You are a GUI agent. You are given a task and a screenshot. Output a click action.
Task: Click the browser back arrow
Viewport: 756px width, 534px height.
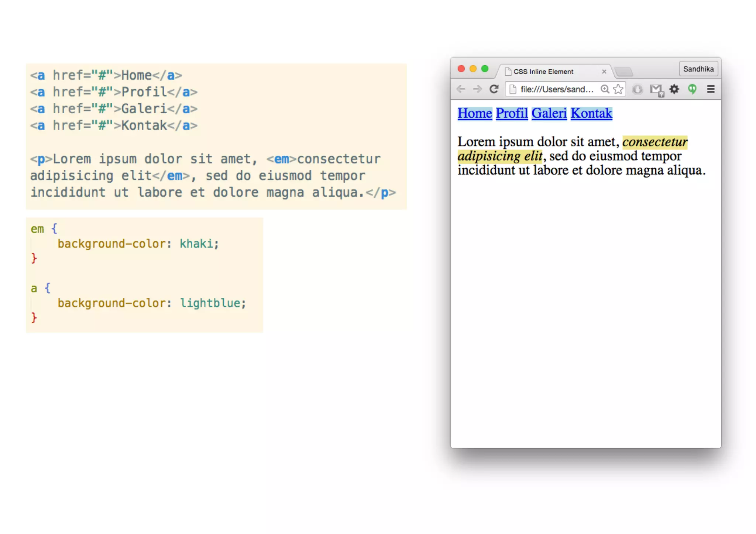tap(461, 89)
